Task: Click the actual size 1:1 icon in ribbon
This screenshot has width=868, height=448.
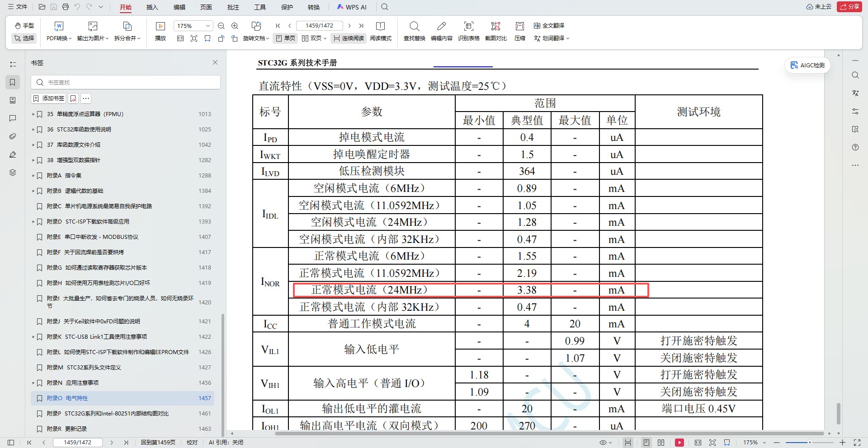Action: click(180, 38)
